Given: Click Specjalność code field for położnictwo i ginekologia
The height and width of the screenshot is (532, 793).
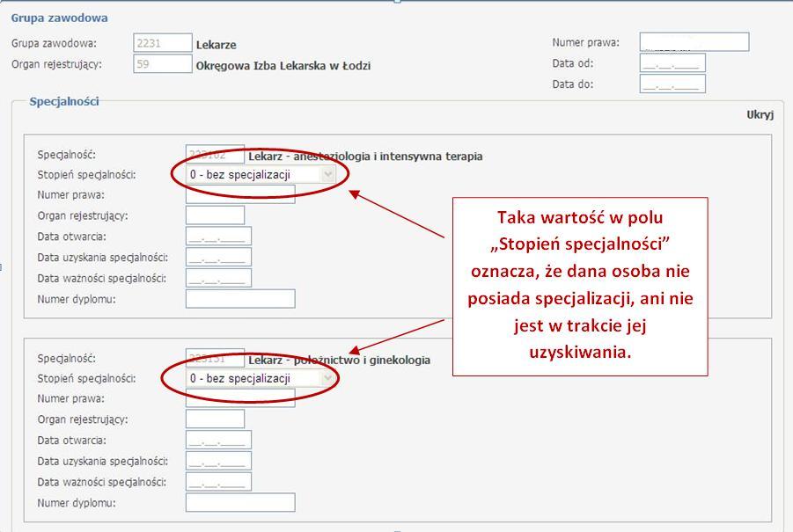Looking at the screenshot, I should pos(215,359).
